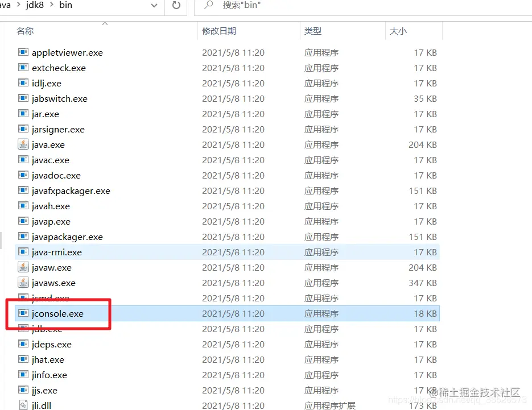Click the bin breadcrumb segment
The image size is (532, 410).
coord(65,5)
